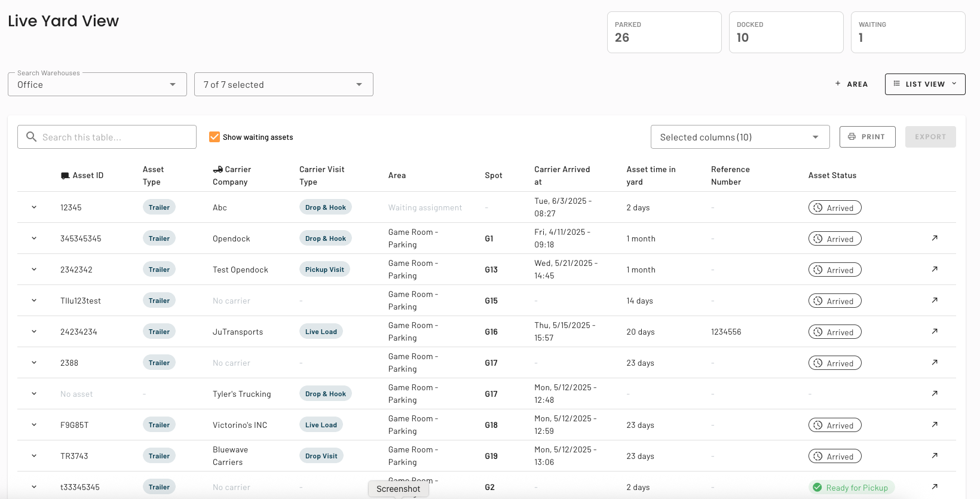Expand row for asset t33345345
The image size is (980, 499).
[34, 487]
